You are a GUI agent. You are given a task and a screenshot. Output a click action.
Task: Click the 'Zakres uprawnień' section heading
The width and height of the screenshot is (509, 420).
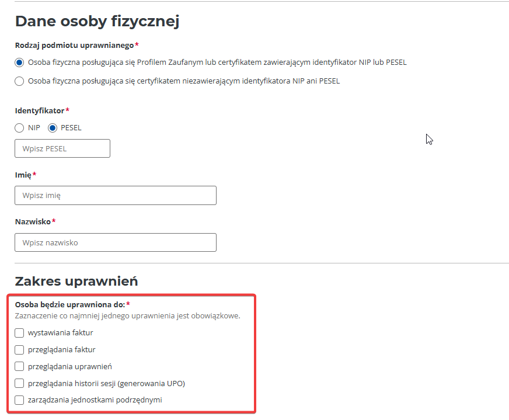coord(76,281)
